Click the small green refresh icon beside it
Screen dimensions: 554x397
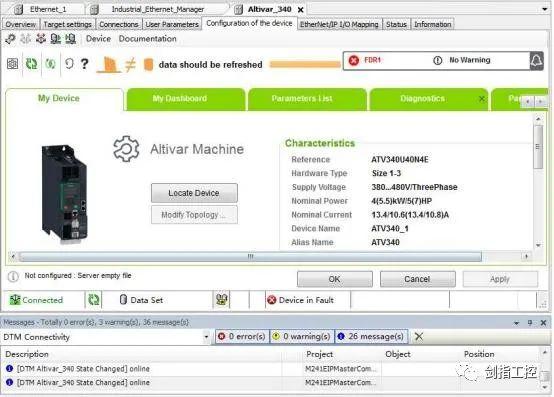coord(50,64)
